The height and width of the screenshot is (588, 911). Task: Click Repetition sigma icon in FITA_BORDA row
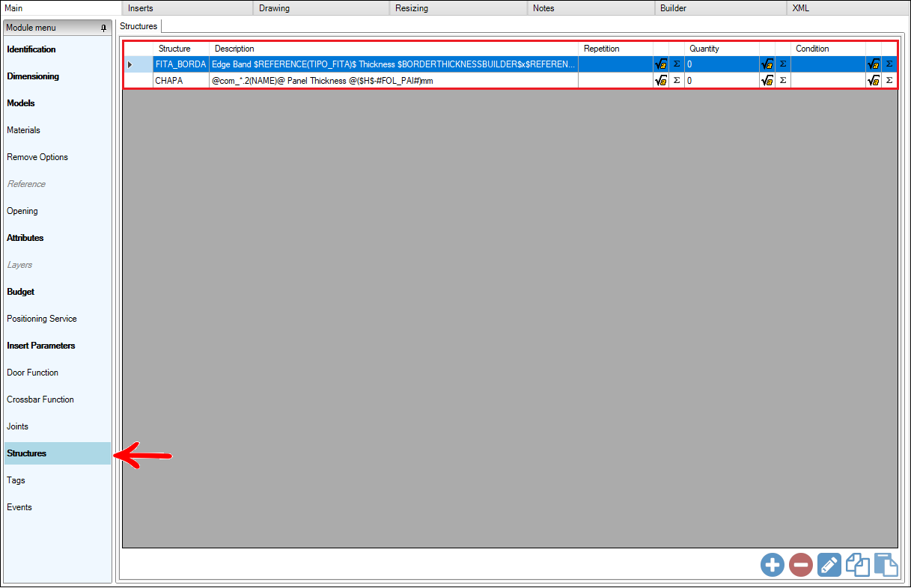[677, 64]
